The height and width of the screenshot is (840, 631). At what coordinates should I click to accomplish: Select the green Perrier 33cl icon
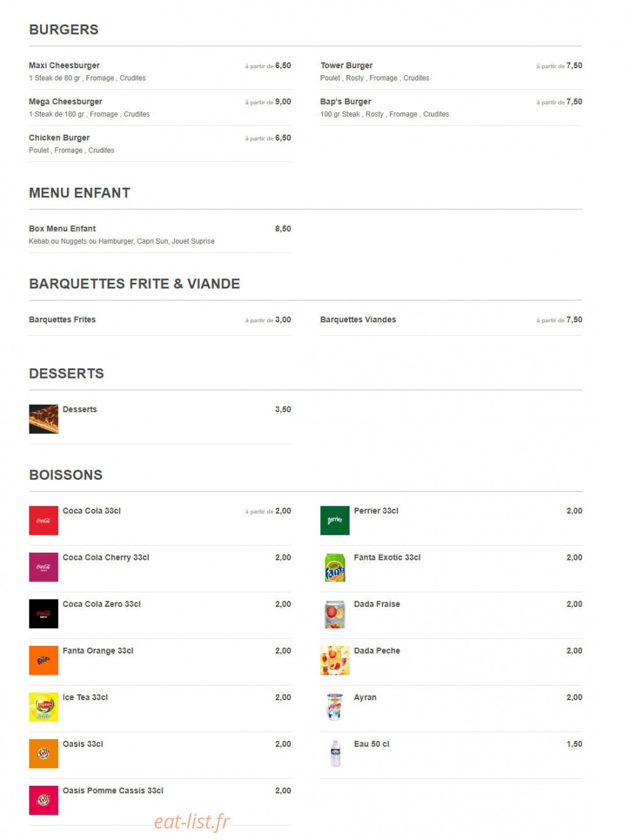(335, 520)
